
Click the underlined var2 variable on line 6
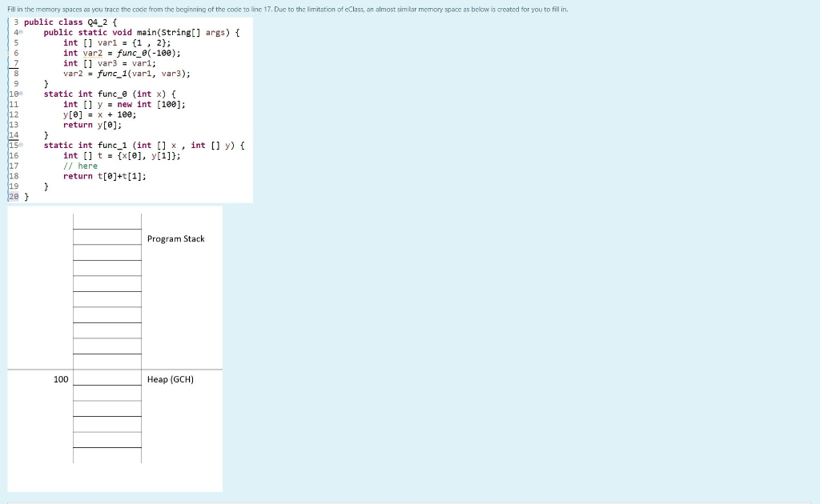[94, 53]
